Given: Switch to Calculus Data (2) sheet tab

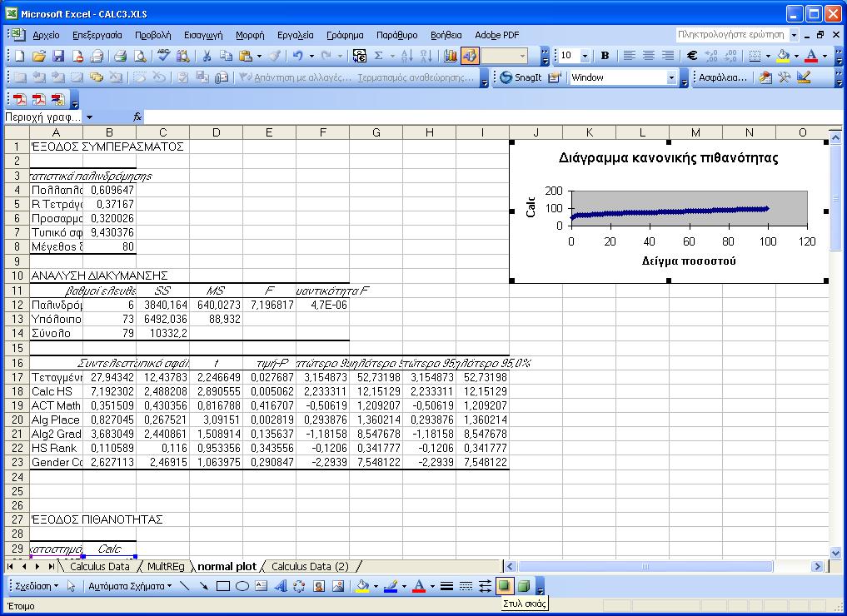Looking at the screenshot, I should (x=310, y=566).
